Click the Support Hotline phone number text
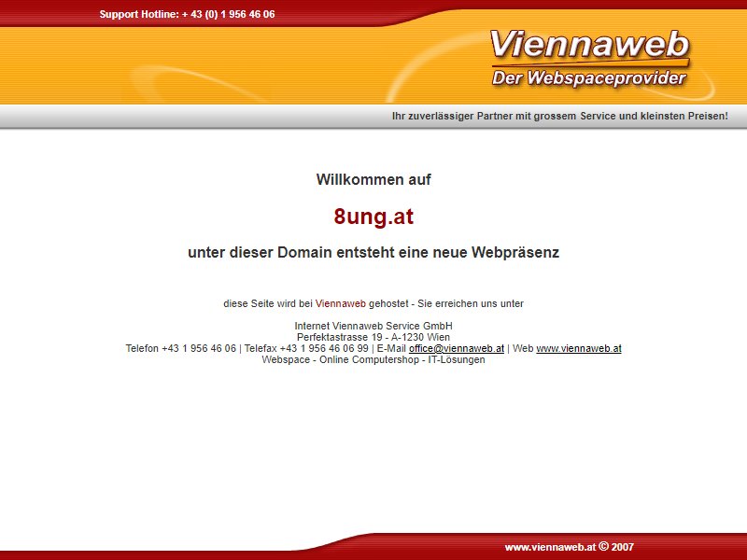 coord(188,14)
